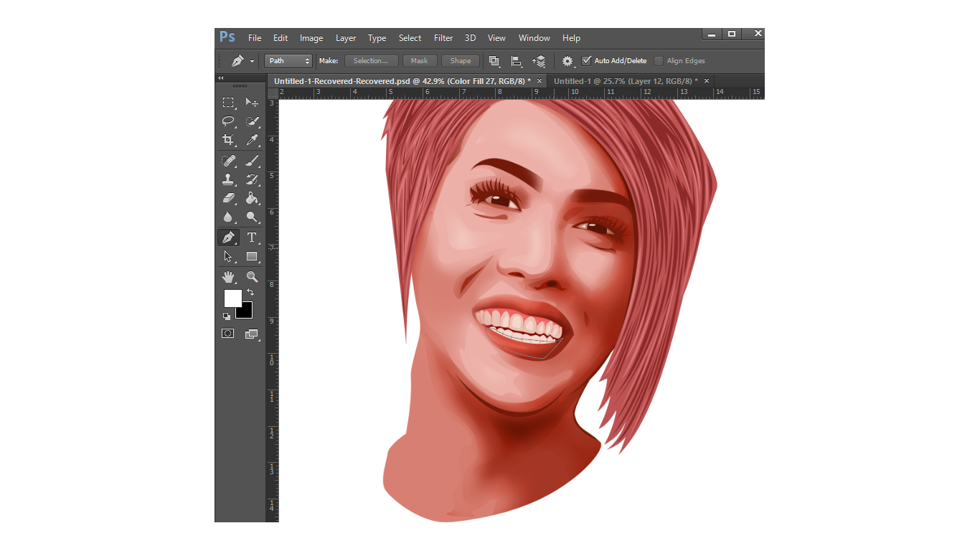Image resolution: width=980 pixels, height=551 pixels.
Task: Switch to Untitled-1-Recovered-Recovered.psd tab
Action: [402, 81]
